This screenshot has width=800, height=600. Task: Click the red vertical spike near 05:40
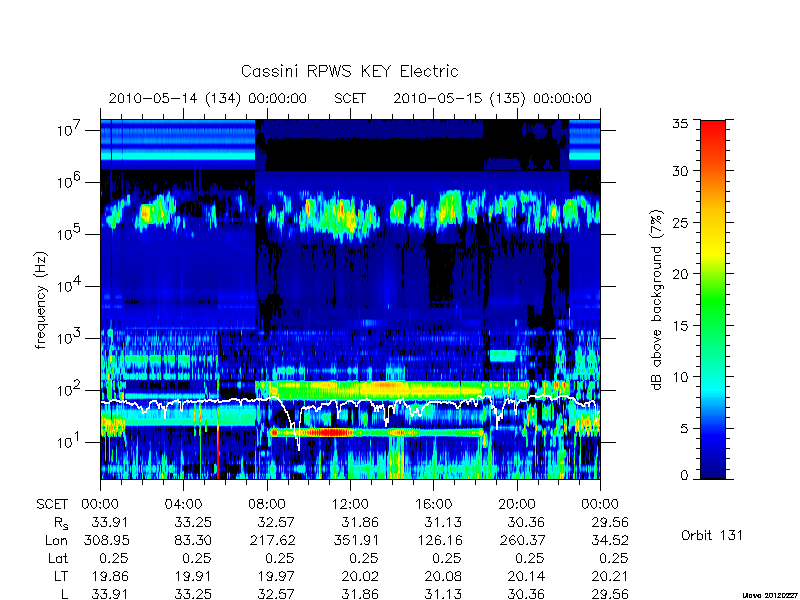218,453
